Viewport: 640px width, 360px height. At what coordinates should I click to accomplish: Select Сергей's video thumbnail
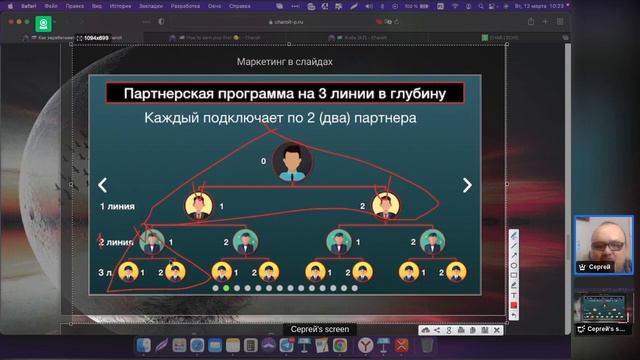click(604, 245)
